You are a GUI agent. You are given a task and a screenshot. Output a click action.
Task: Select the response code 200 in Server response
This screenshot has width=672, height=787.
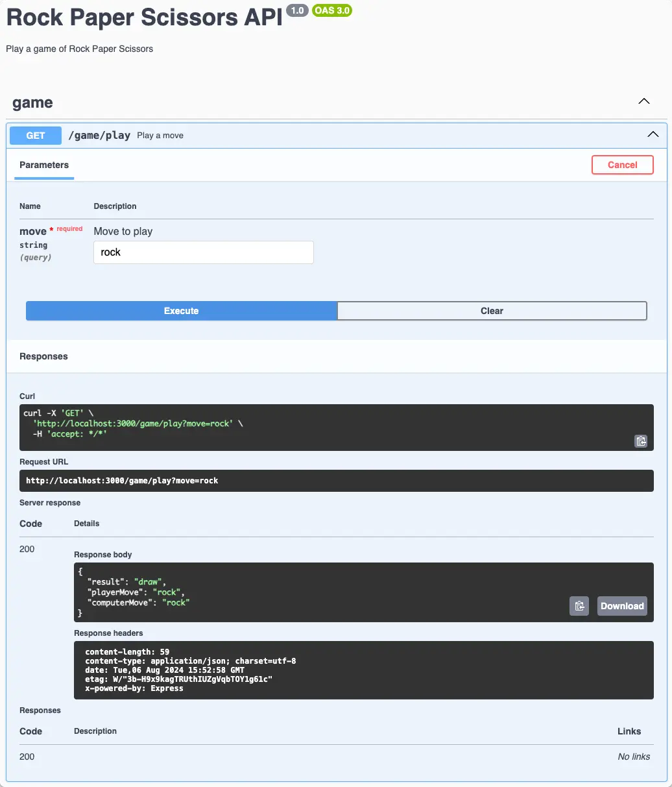[27, 549]
